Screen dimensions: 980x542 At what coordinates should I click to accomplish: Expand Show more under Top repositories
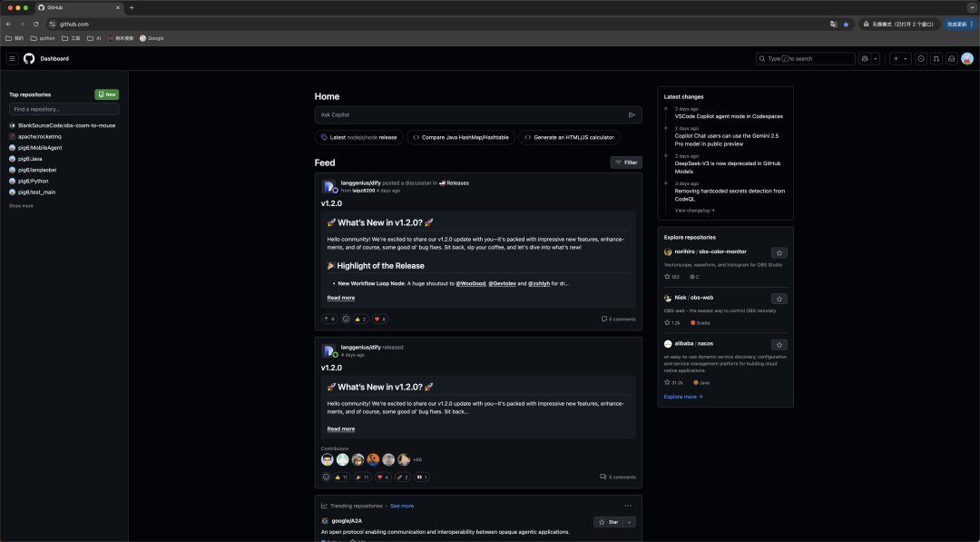pyautogui.click(x=21, y=206)
